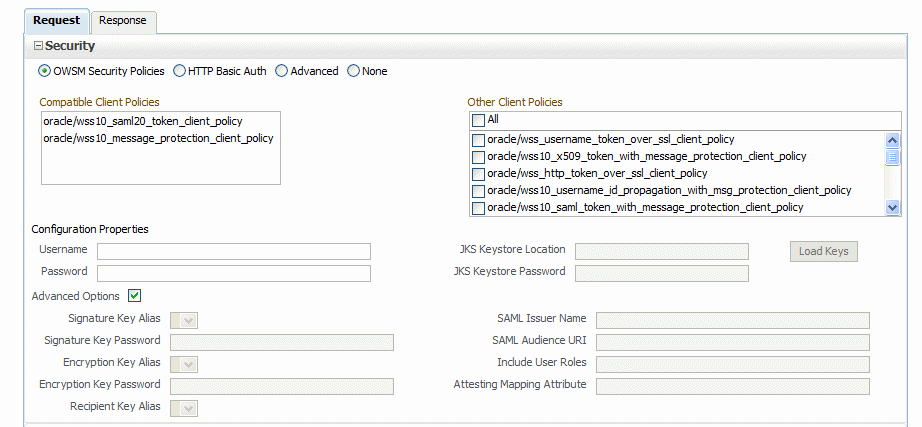The width and height of the screenshot is (922, 427).
Task: Click the policies list scrollbar thumb
Action: (893, 157)
